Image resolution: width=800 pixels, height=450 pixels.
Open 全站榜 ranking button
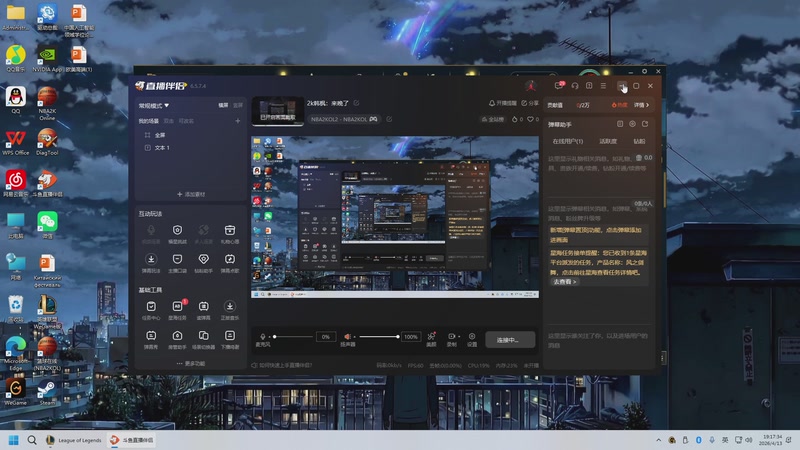[492, 119]
